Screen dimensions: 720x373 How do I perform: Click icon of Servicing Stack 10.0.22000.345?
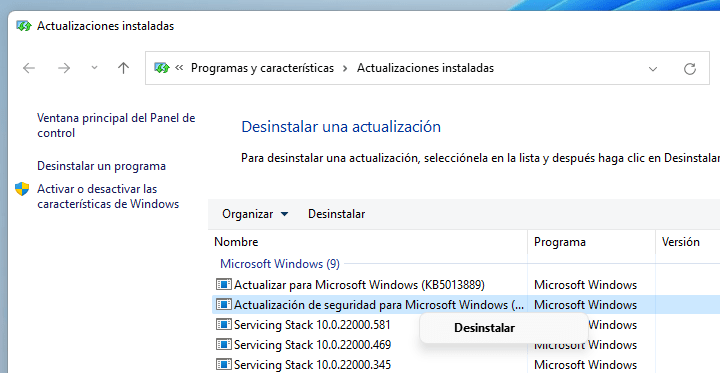click(224, 364)
